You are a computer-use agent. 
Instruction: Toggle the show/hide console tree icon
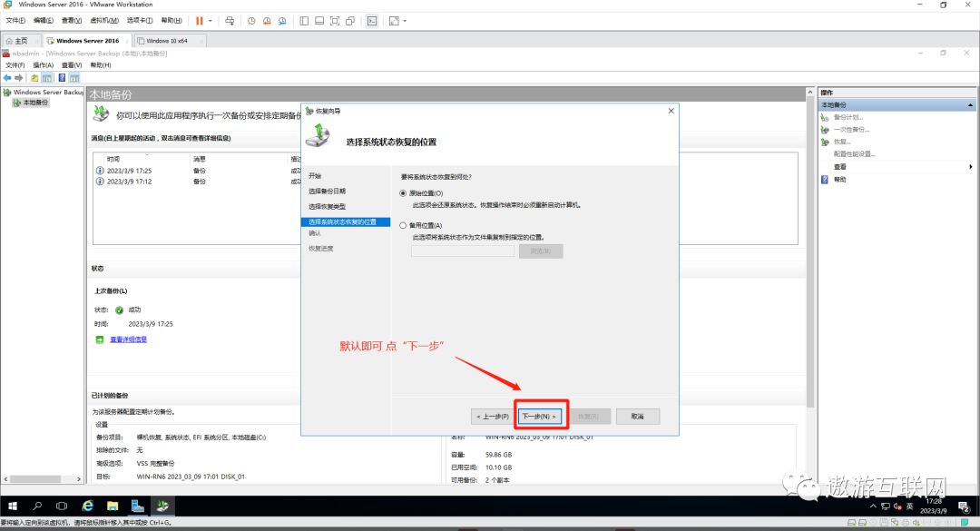pyautogui.click(x=47, y=77)
